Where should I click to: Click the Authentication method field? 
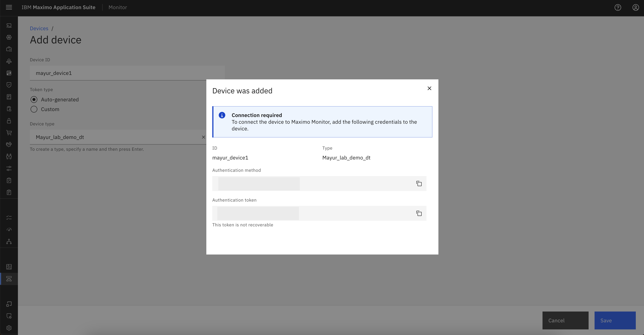tap(319, 184)
